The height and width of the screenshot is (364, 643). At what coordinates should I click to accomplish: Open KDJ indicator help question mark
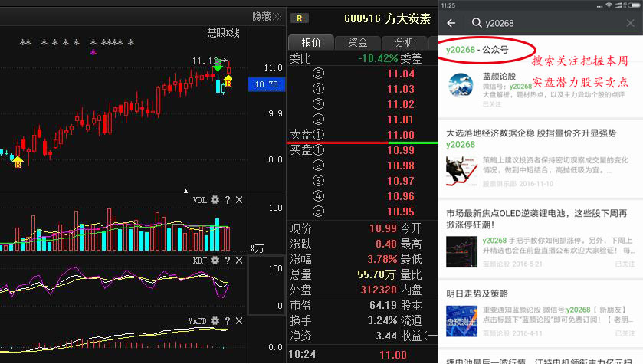click(x=228, y=261)
